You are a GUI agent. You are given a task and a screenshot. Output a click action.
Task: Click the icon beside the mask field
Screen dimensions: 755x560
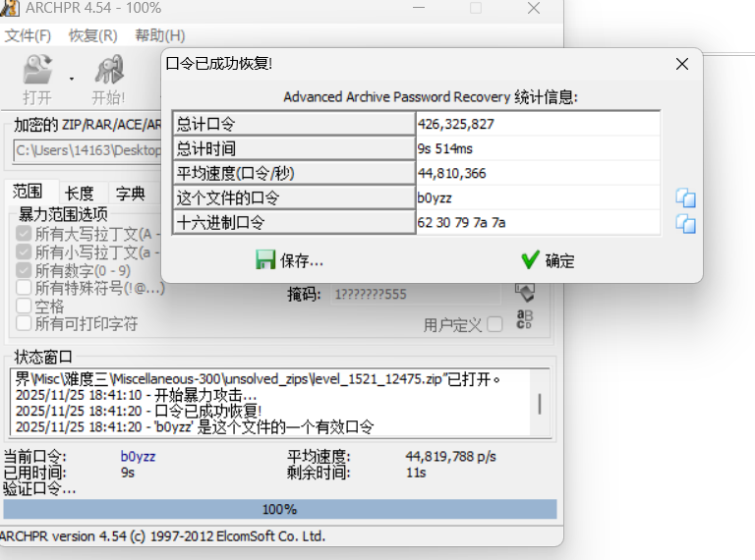524,292
